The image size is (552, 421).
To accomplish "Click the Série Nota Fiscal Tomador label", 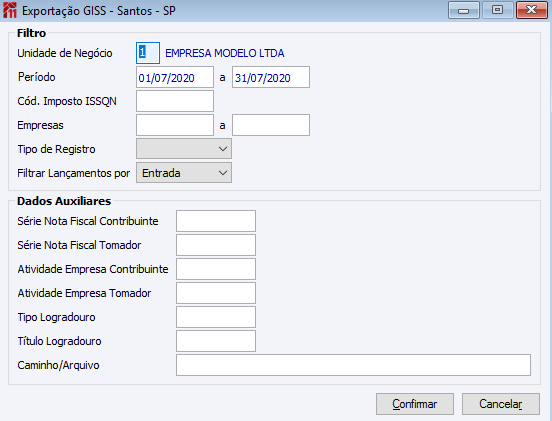I will coord(79,245).
